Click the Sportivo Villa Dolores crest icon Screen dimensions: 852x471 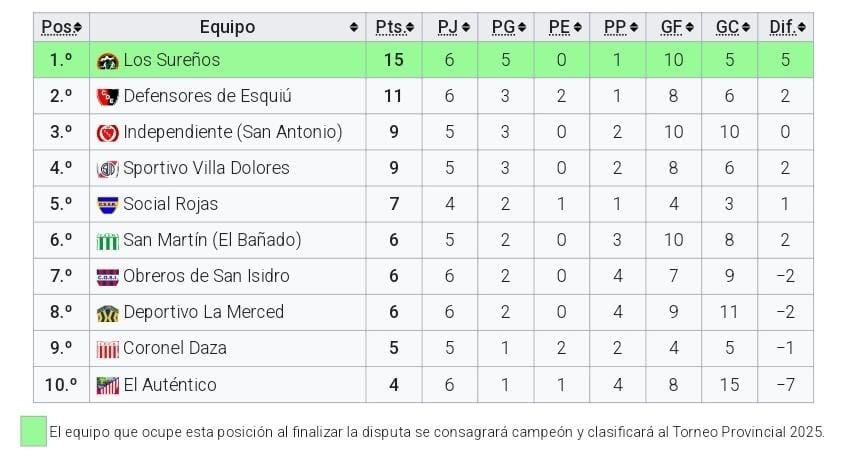pos(107,169)
